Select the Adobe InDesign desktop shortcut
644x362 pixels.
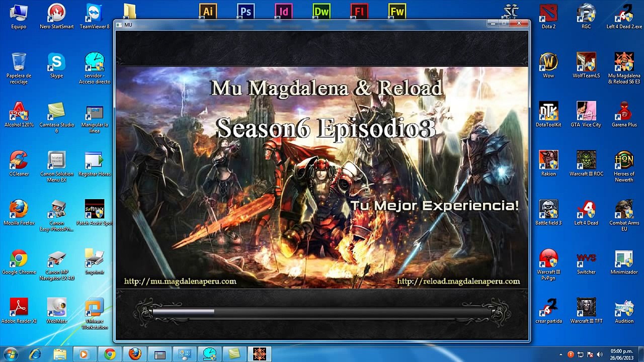(x=284, y=11)
